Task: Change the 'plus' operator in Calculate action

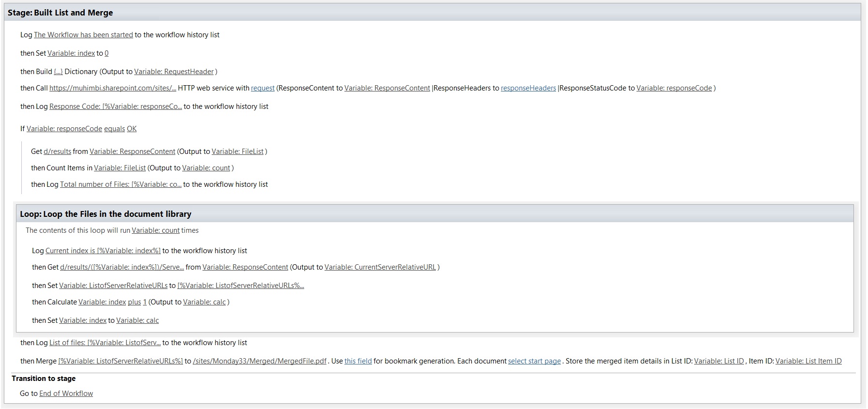Action: coord(134,302)
